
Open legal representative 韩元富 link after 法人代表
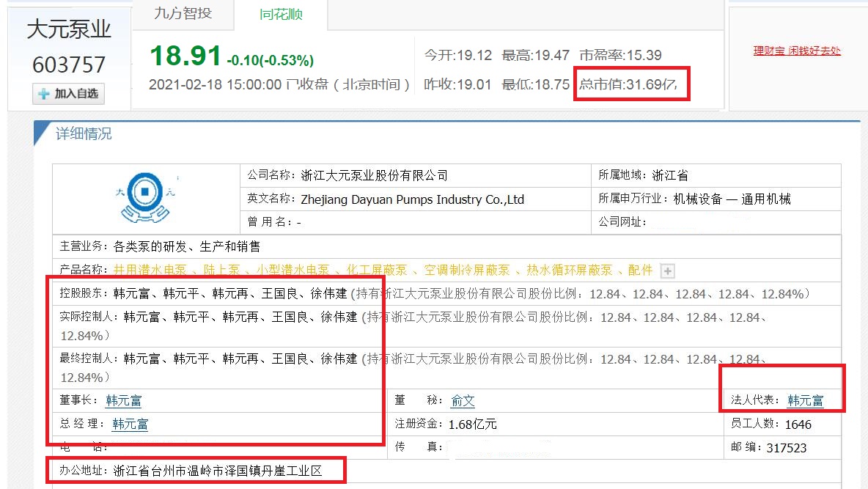(806, 400)
